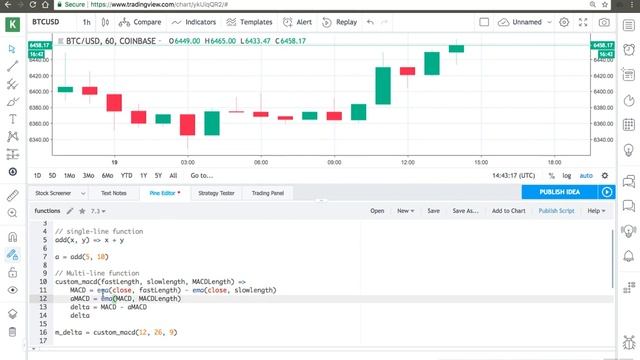This screenshot has width=640, height=360.
Task: Click the Compare button
Action: tap(140, 22)
